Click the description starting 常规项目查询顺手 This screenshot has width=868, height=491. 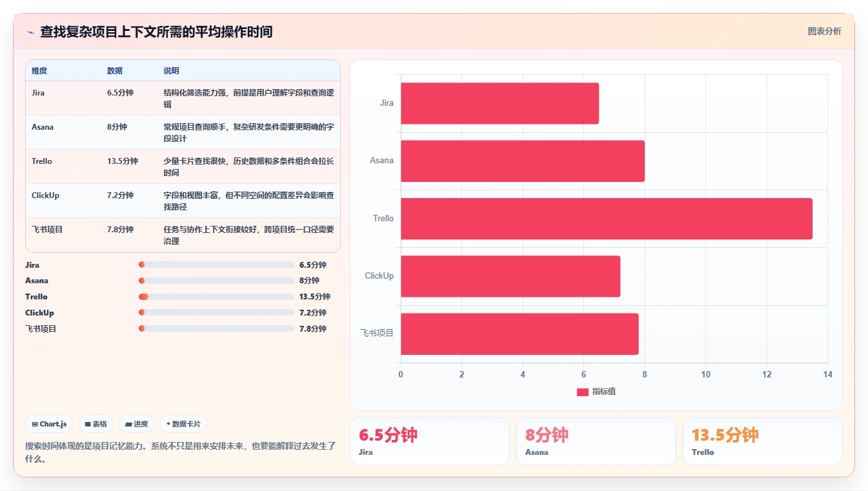pyautogui.click(x=248, y=133)
